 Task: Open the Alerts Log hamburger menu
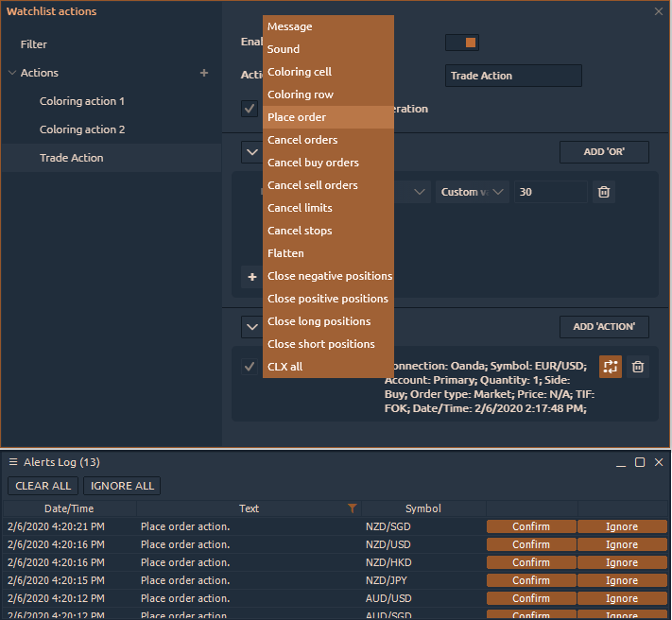(x=13, y=462)
